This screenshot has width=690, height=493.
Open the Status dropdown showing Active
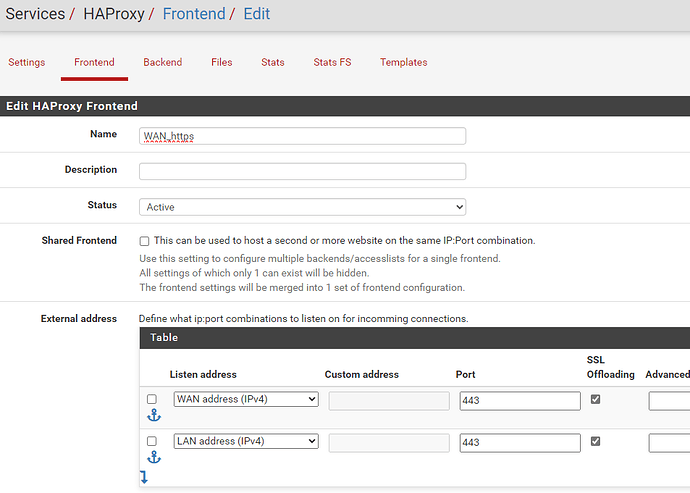302,207
